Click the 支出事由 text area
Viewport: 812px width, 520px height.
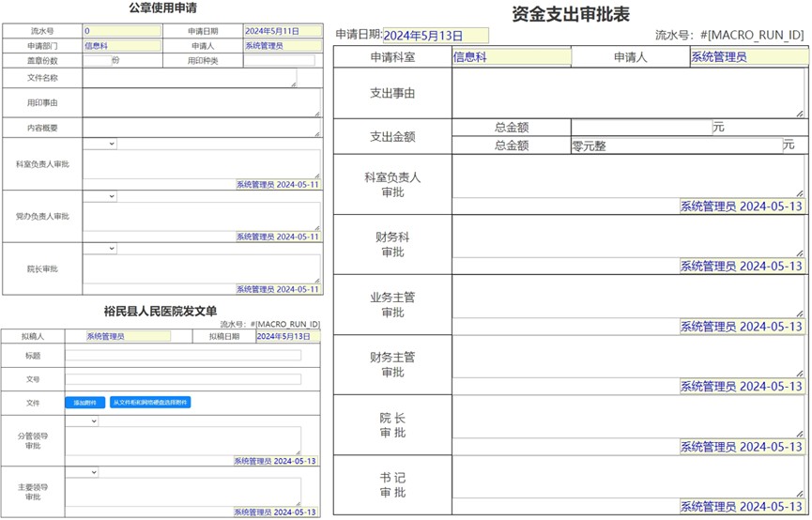coord(627,93)
